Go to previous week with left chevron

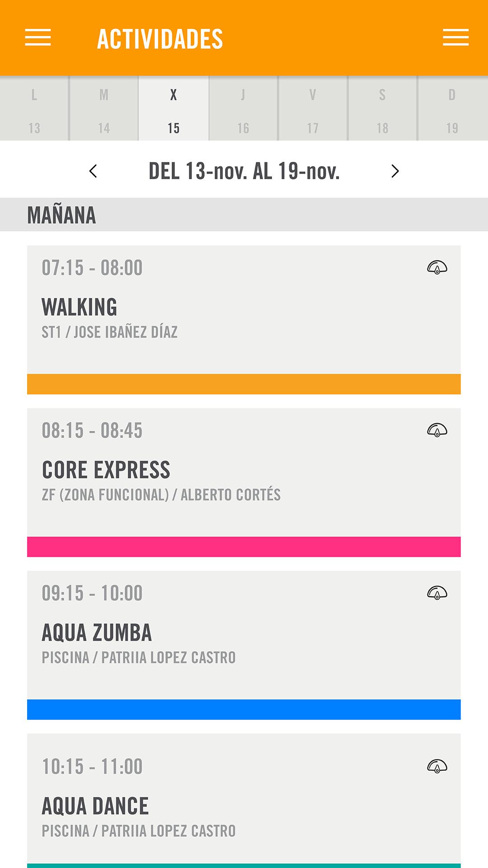[x=93, y=171]
